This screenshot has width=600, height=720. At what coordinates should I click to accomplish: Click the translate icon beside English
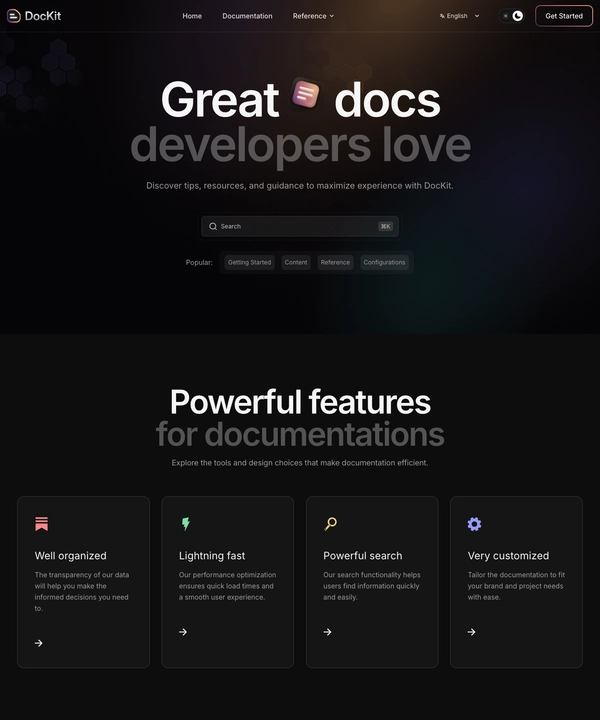pyautogui.click(x=442, y=16)
